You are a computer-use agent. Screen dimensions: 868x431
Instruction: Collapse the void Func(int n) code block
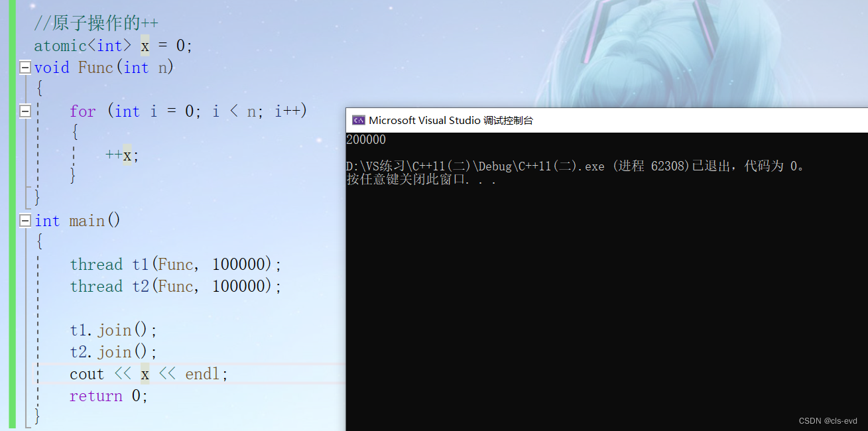pyautogui.click(x=25, y=68)
